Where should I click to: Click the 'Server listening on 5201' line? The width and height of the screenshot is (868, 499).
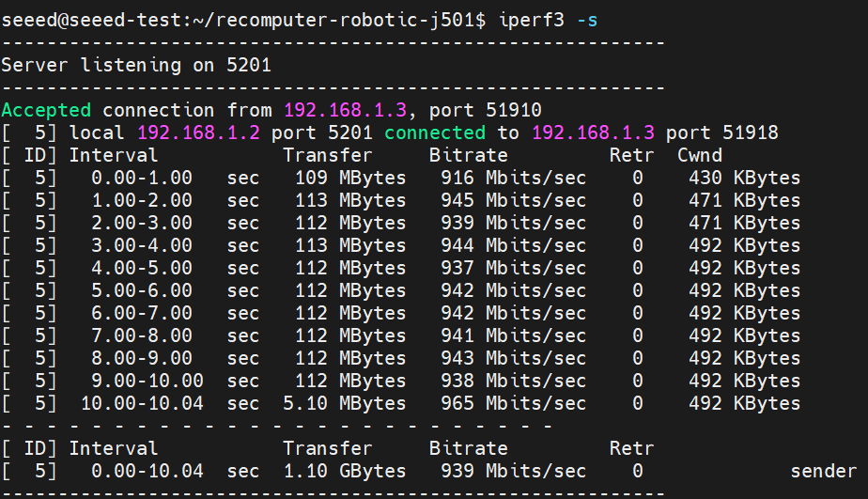pos(136,65)
